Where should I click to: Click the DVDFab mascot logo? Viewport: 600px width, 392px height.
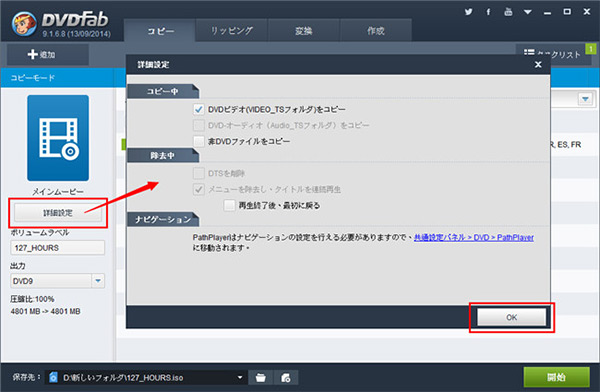tap(24, 23)
